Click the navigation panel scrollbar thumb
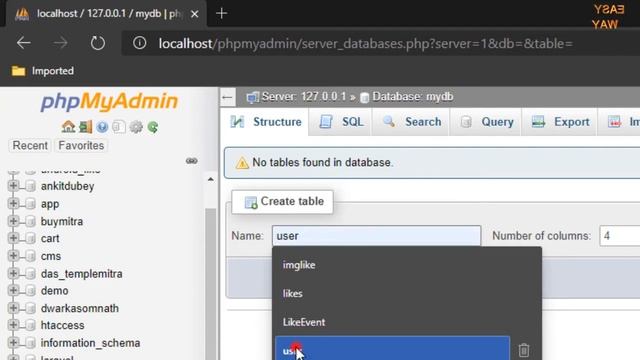 pyautogui.click(x=211, y=284)
